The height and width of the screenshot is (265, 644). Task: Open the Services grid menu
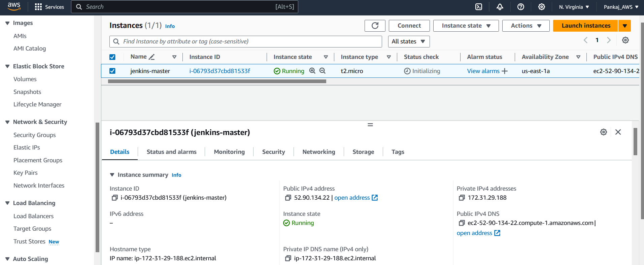coord(49,7)
